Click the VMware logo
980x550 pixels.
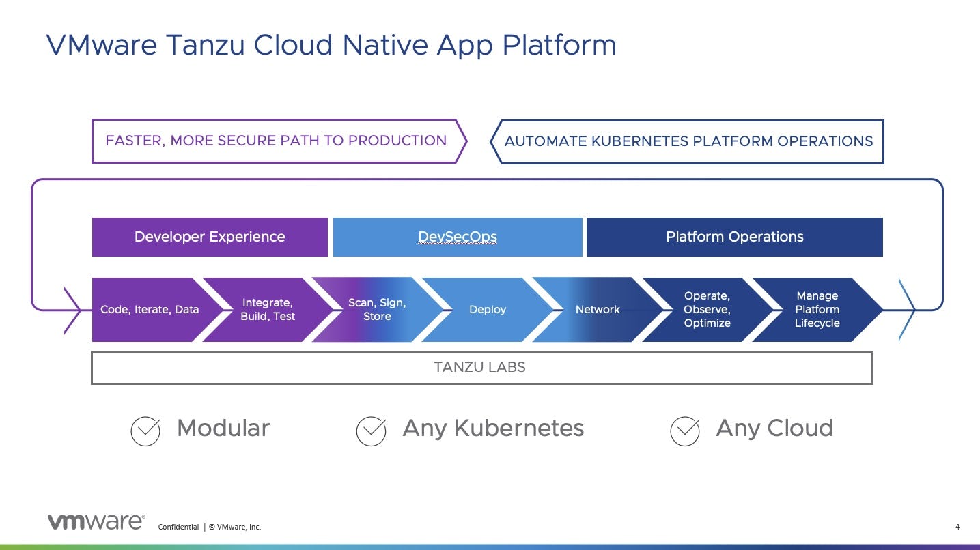[96, 521]
